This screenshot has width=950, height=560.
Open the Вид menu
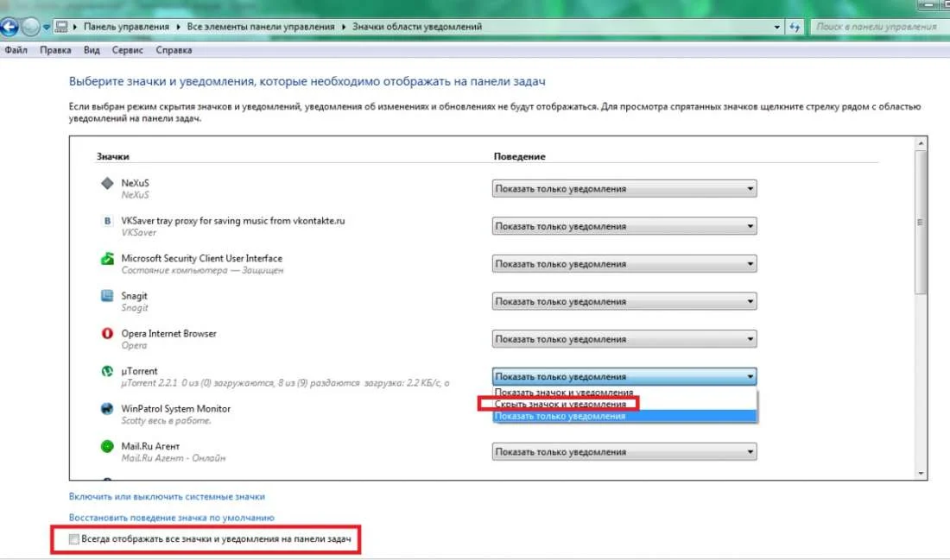click(x=92, y=50)
